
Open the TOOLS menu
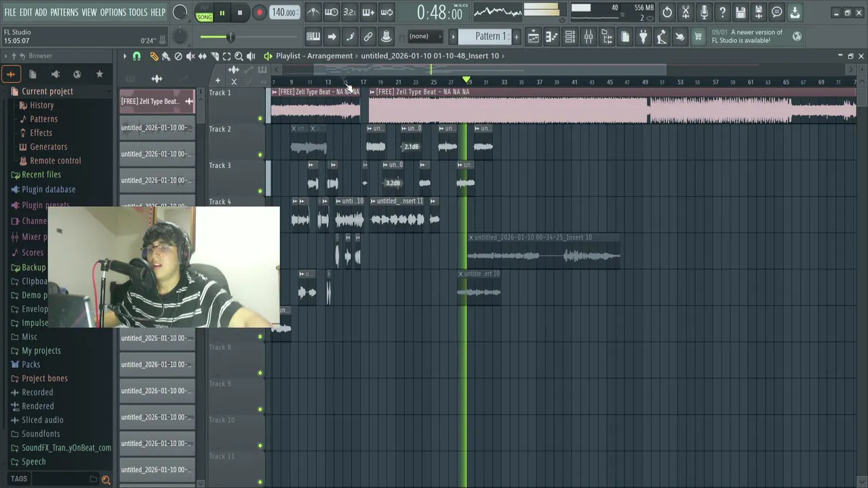tap(138, 12)
